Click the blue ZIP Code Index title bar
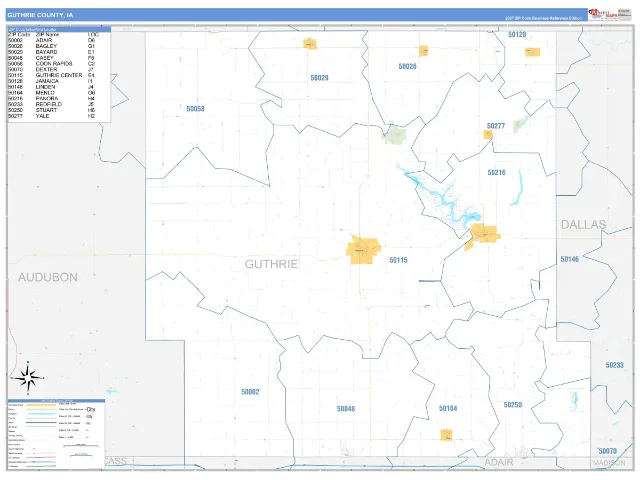 tap(59, 29)
